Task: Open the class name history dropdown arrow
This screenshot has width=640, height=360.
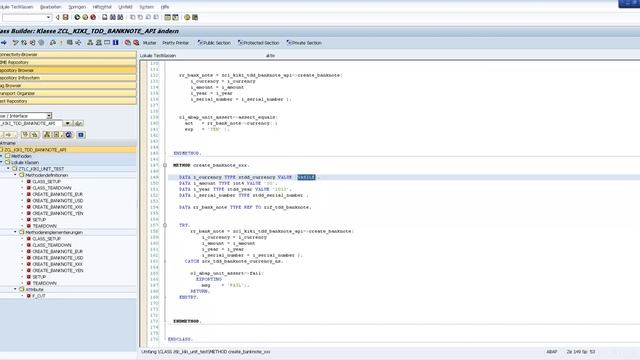Action: pyautogui.click(x=67, y=123)
